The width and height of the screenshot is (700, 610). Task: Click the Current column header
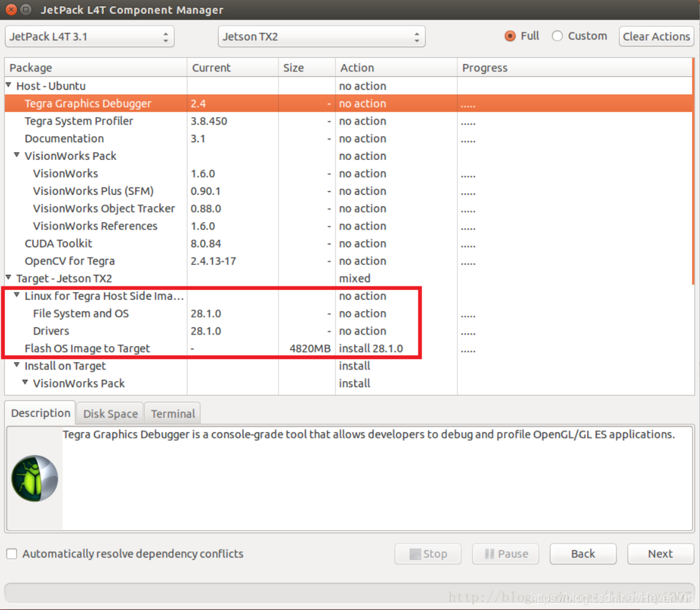click(233, 68)
